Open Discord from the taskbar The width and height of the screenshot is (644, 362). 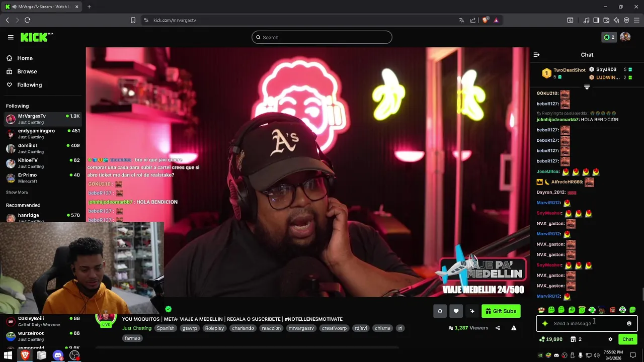tap(58, 355)
